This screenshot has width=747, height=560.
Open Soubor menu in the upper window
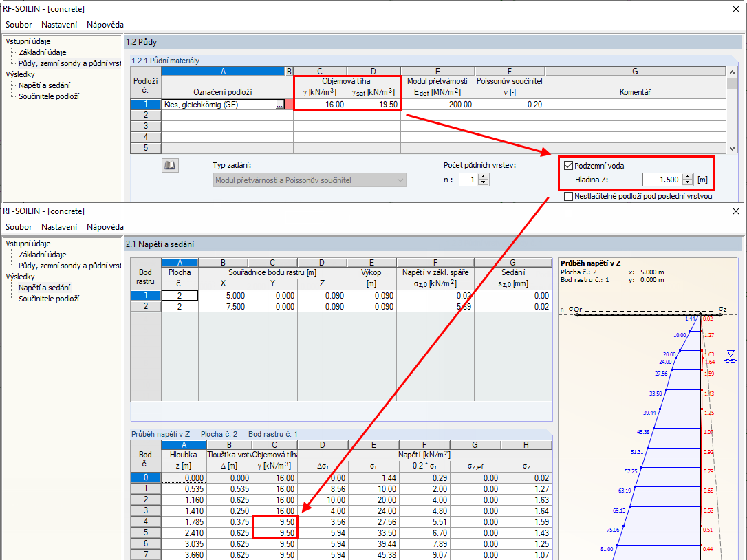click(19, 25)
